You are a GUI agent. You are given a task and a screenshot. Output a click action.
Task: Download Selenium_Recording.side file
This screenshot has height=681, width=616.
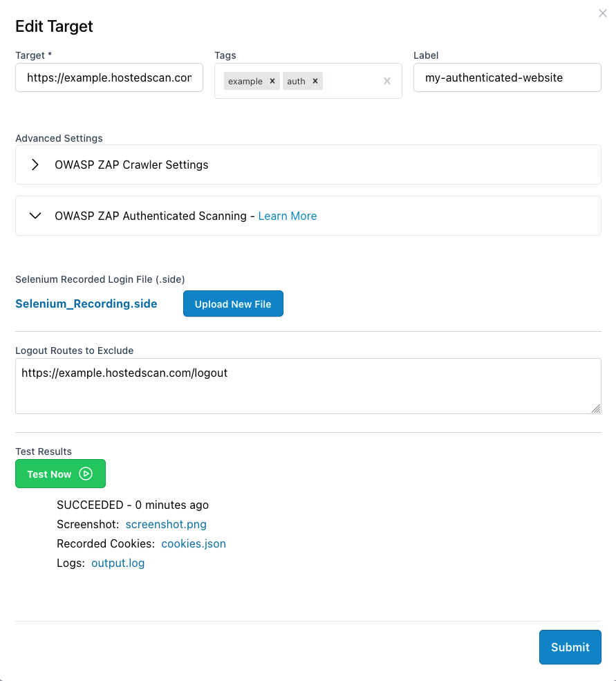tap(86, 304)
